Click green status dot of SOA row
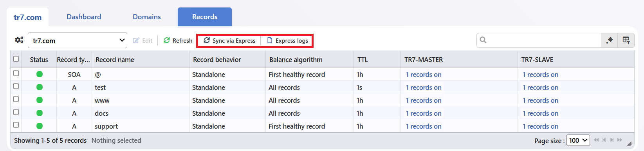The height and width of the screenshot is (151, 644). coord(40,74)
